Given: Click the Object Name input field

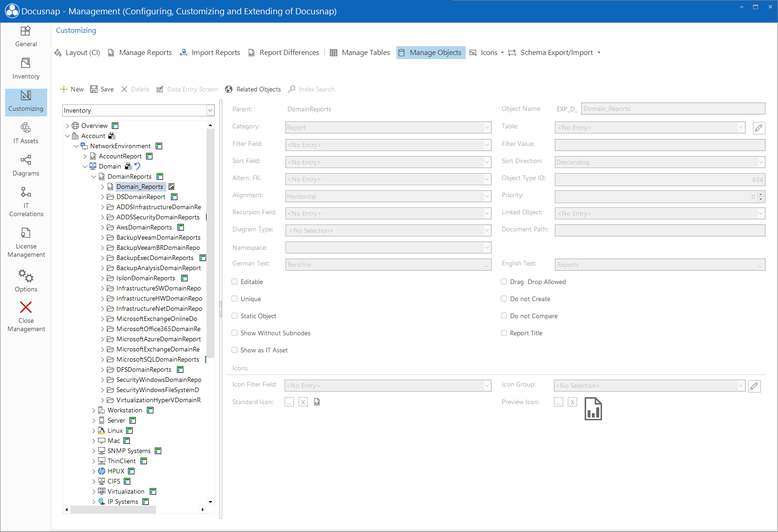Looking at the screenshot, I should click(673, 109).
